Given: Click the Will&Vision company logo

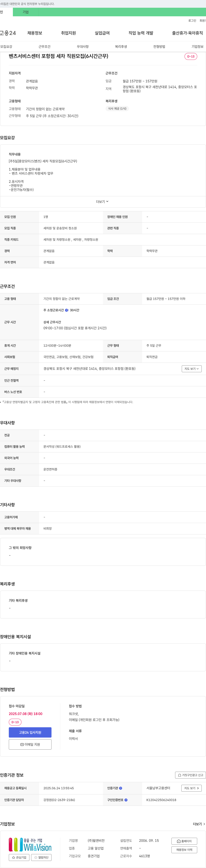Looking at the screenshot, I should (x=30, y=844).
